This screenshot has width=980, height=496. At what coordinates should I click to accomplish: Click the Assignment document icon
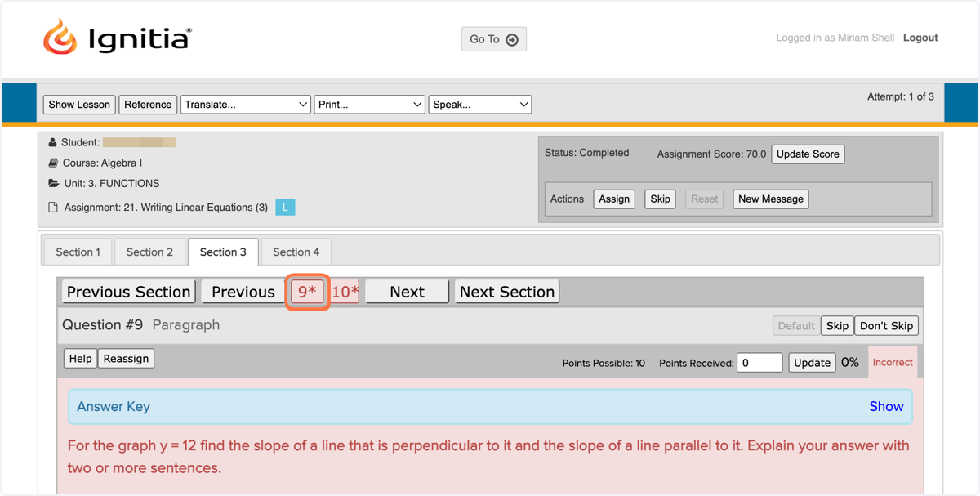[x=53, y=208]
